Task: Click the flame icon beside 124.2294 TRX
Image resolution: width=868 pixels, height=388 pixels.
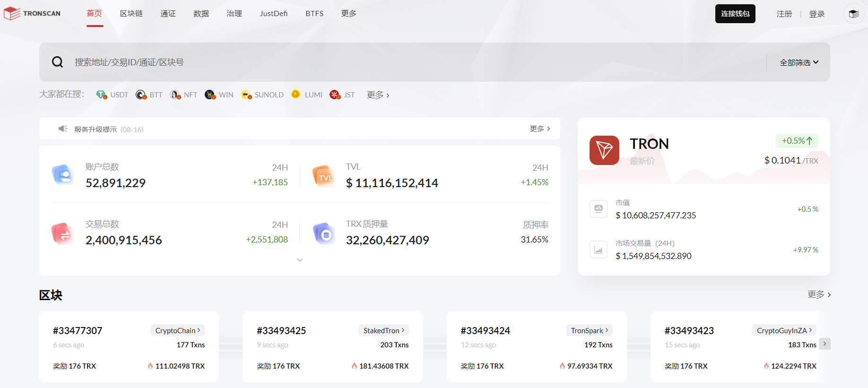Action: coord(766,366)
